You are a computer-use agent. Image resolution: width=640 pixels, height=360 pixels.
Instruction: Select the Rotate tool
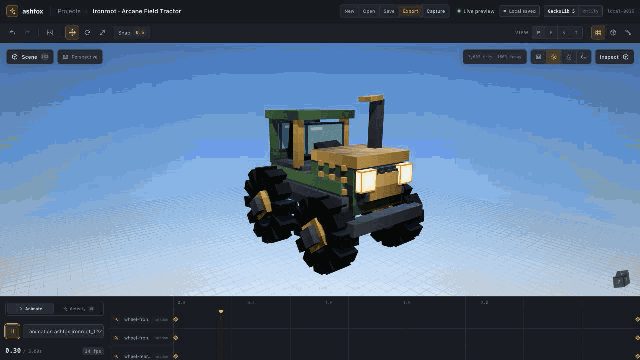(87, 32)
